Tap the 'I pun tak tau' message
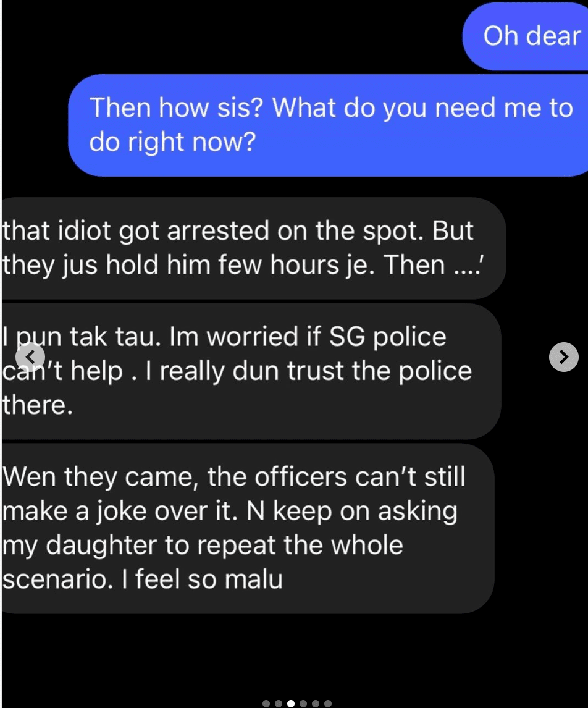The height and width of the screenshot is (708, 588). (251, 371)
